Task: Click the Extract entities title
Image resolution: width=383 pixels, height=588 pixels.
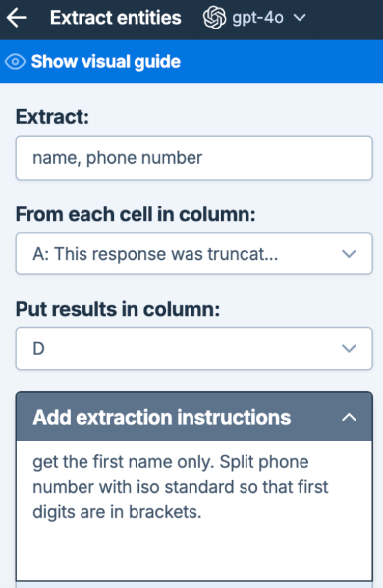Action: pos(116,18)
